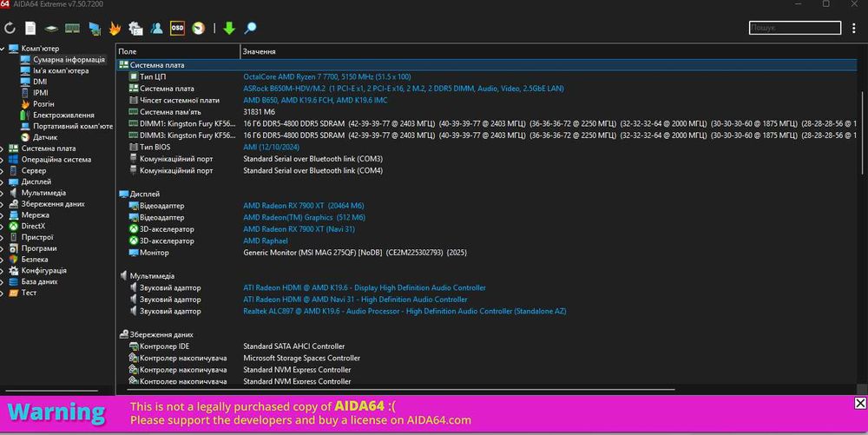Open the gauge sensor panel icon

[198, 28]
